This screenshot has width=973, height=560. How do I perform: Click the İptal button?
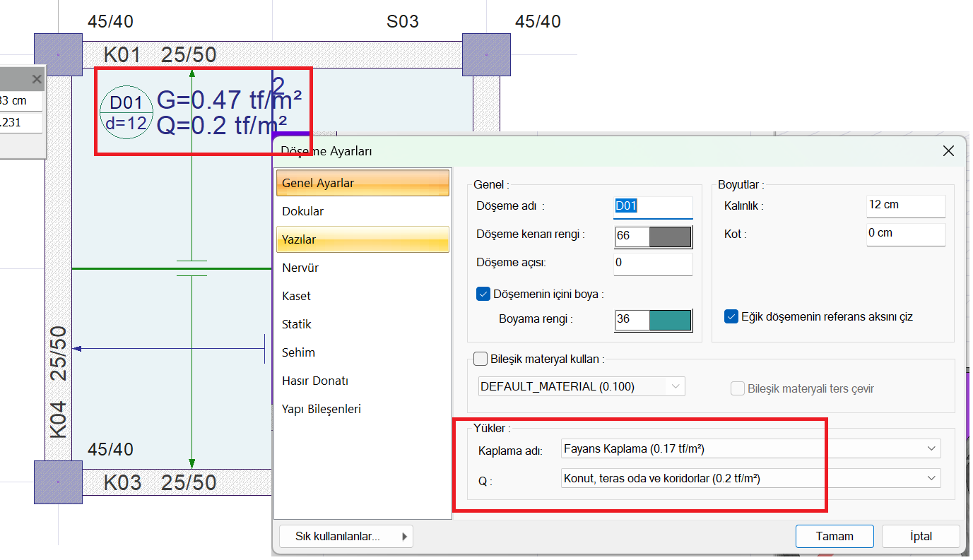(921, 537)
